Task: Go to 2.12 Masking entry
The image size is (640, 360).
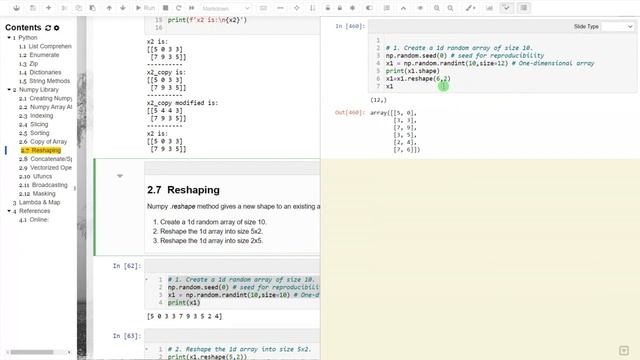Action: point(37,193)
